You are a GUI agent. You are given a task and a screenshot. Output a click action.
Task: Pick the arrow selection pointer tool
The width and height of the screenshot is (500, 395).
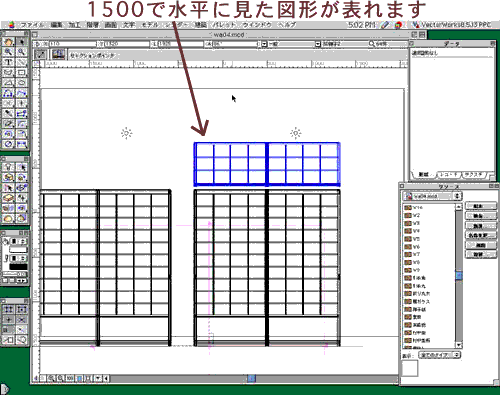21,42
